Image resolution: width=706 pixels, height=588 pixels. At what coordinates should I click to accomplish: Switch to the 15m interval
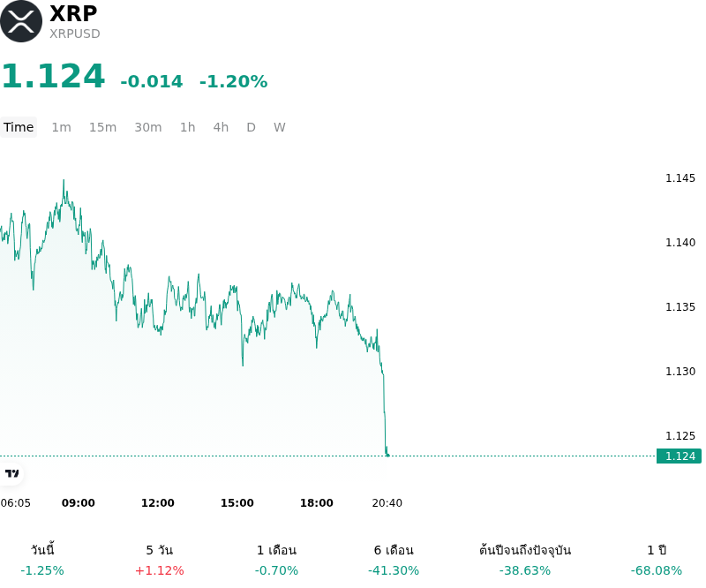[x=102, y=127]
